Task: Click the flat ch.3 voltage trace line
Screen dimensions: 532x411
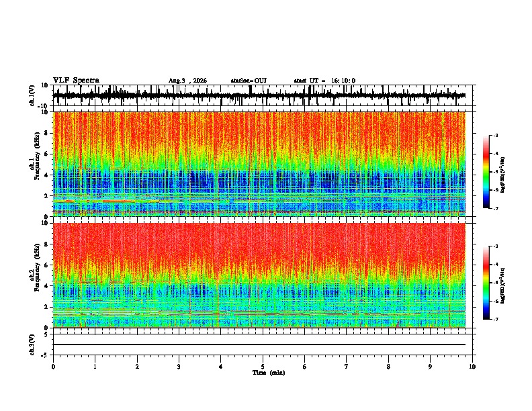Action: pyautogui.click(x=259, y=345)
